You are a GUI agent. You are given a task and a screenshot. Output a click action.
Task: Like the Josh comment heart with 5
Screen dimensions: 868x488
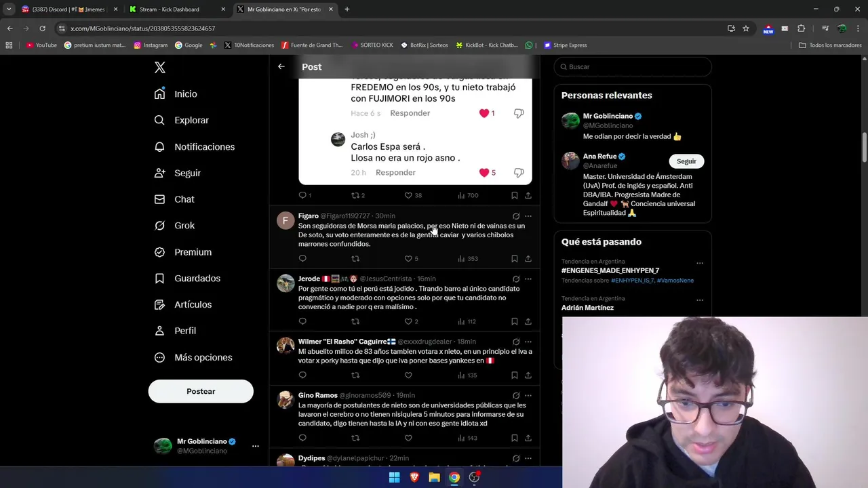tap(484, 173)
